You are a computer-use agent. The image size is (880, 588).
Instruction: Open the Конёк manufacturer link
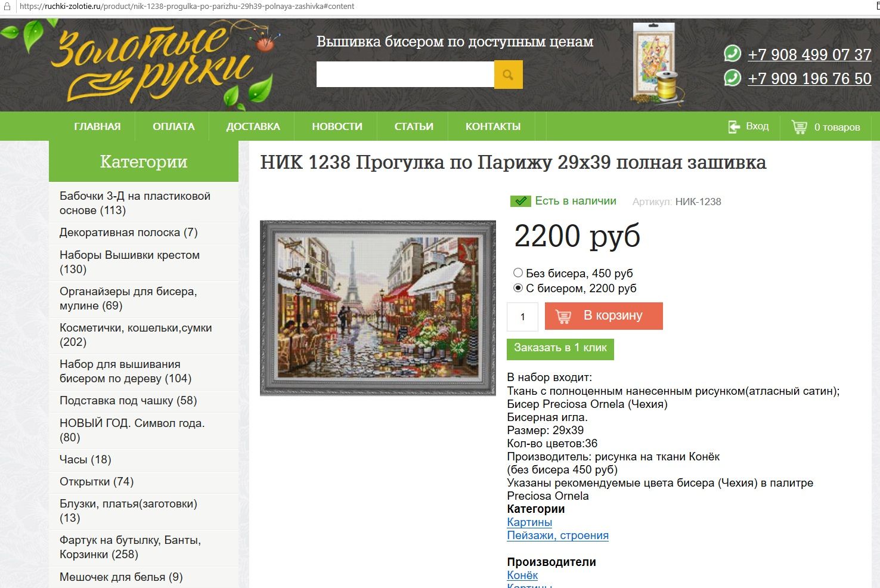(522, 575)
